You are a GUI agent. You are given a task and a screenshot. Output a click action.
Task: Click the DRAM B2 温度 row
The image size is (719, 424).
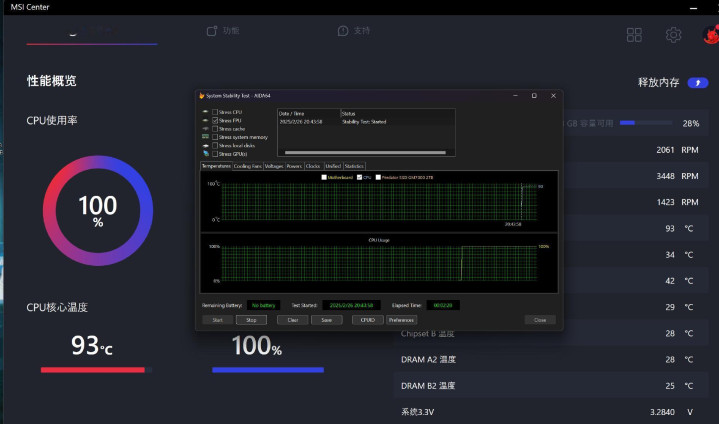[550, 385]
